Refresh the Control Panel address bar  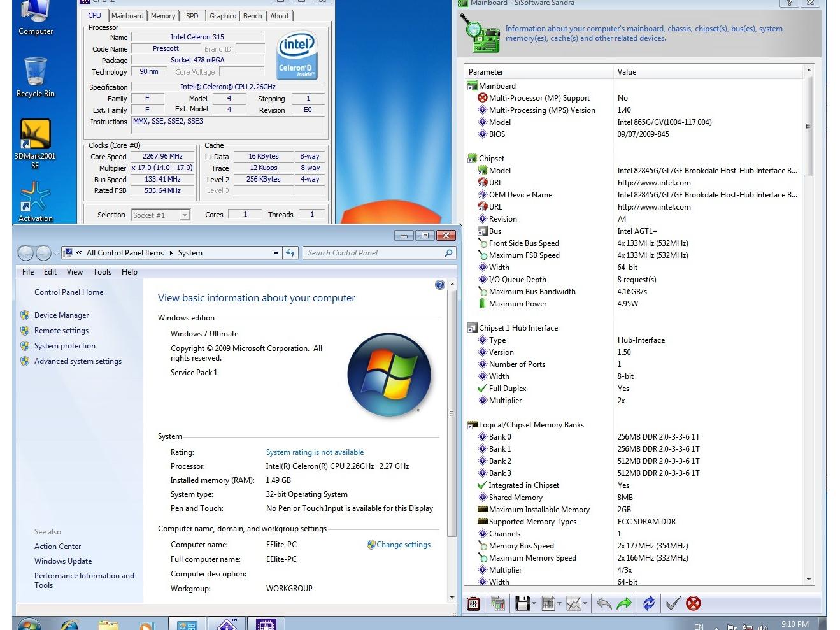tap(290, 253)
